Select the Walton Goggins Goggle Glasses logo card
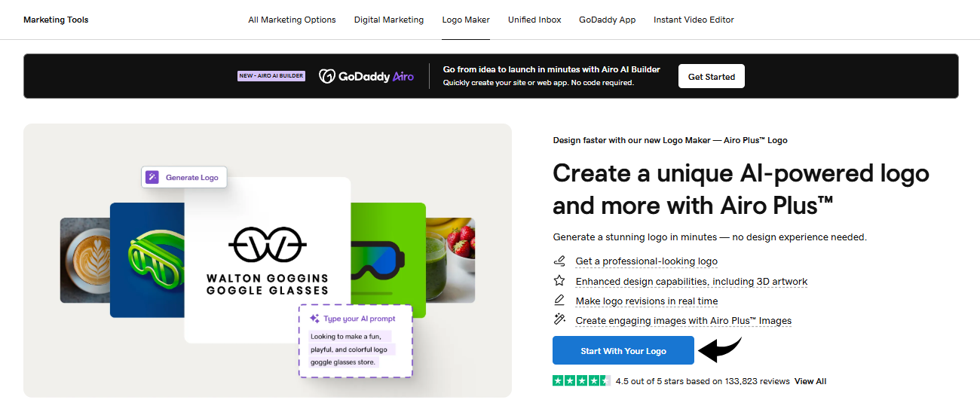The image size is (980, 403). 268,260
